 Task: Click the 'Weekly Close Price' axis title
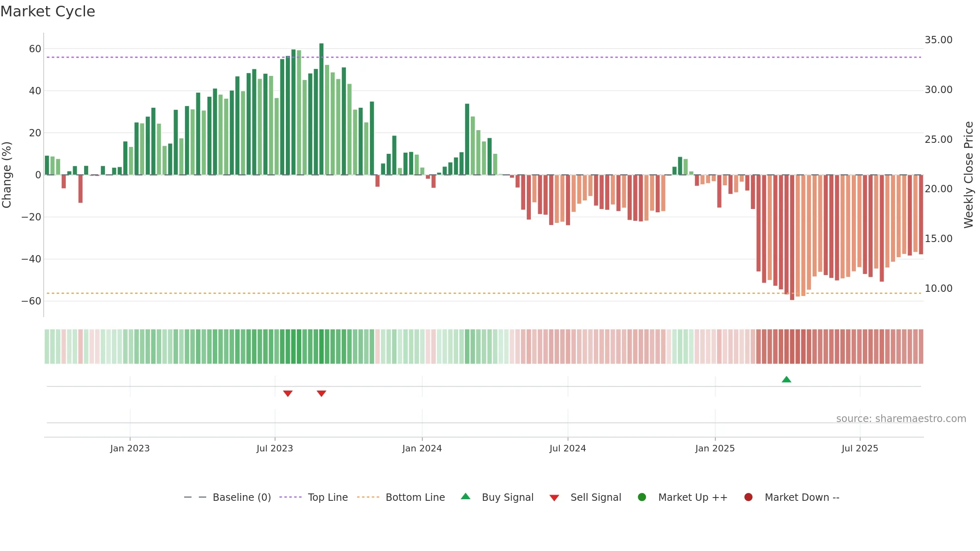pos(969,175)
